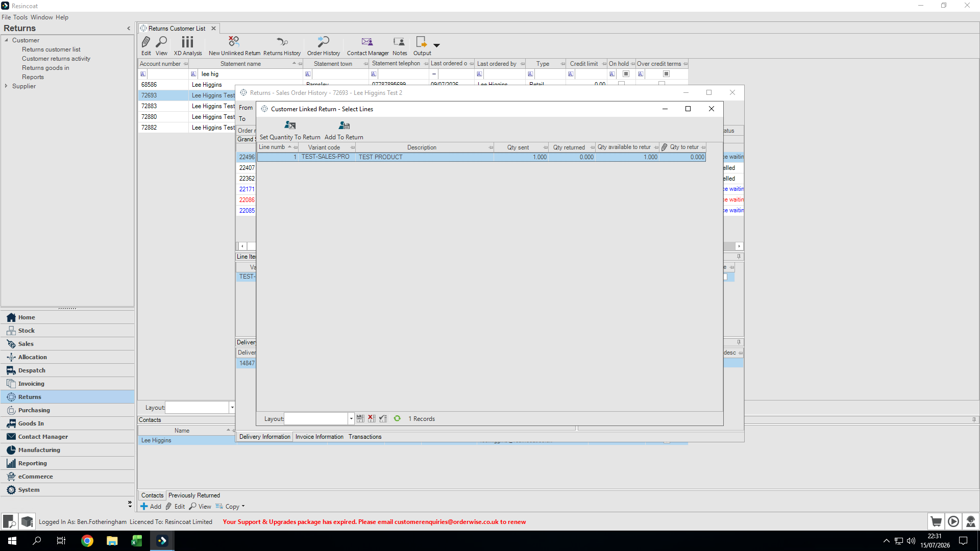Screen dimensions: 980x551
Task: Click the Set Quantity To Return icon
Action: coord(290,125)
